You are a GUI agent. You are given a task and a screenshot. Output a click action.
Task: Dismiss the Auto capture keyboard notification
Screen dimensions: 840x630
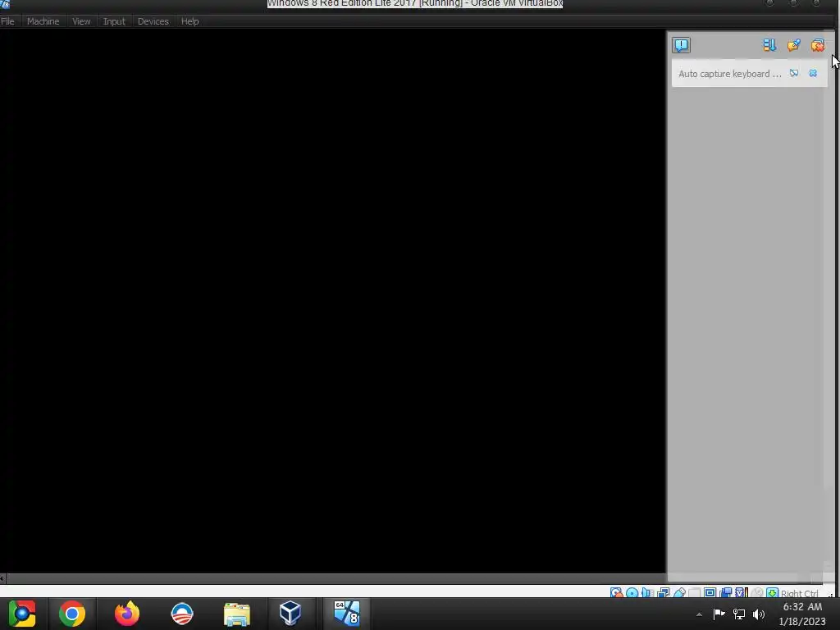(813, 73)
